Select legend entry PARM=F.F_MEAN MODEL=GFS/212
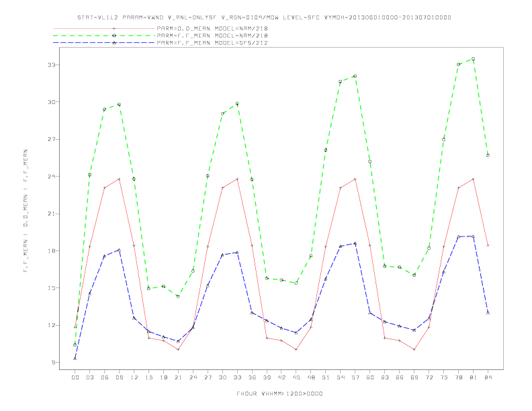Image resolution: width=532 pixels, height=411 pixels. click(212, 43)
